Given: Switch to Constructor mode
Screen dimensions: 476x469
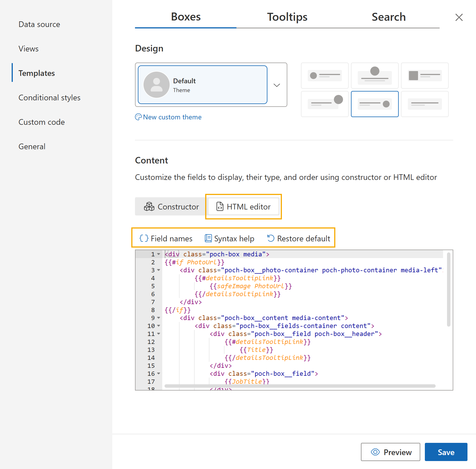Looking at the screenshot, I should point(170,207).
